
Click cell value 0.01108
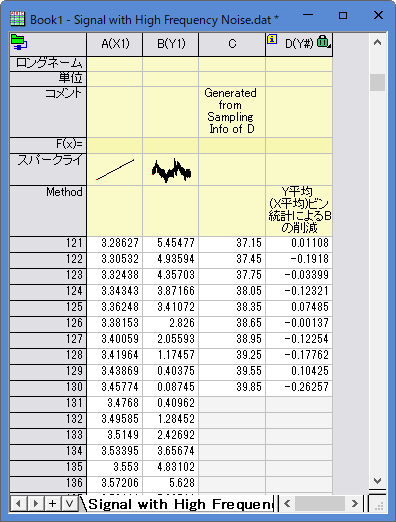[299, 244]
